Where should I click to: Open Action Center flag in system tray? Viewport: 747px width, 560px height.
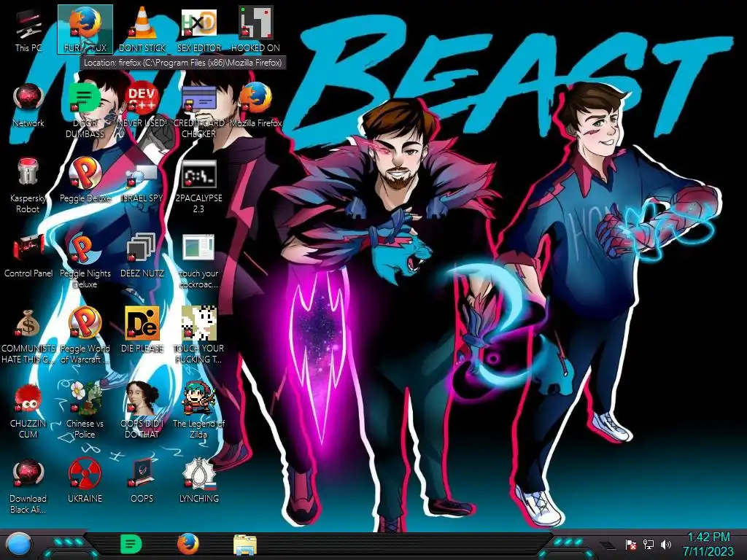click(631, 544)
